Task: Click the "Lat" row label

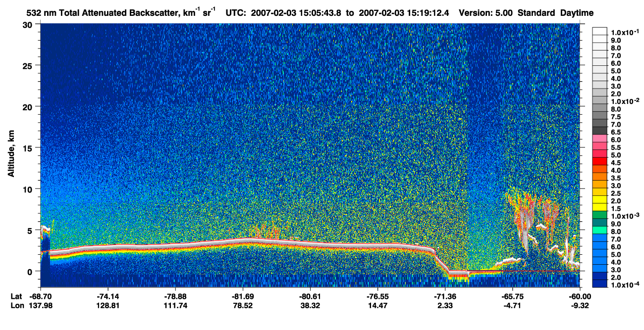Action: pyautogui.click(x=16, y=296)
